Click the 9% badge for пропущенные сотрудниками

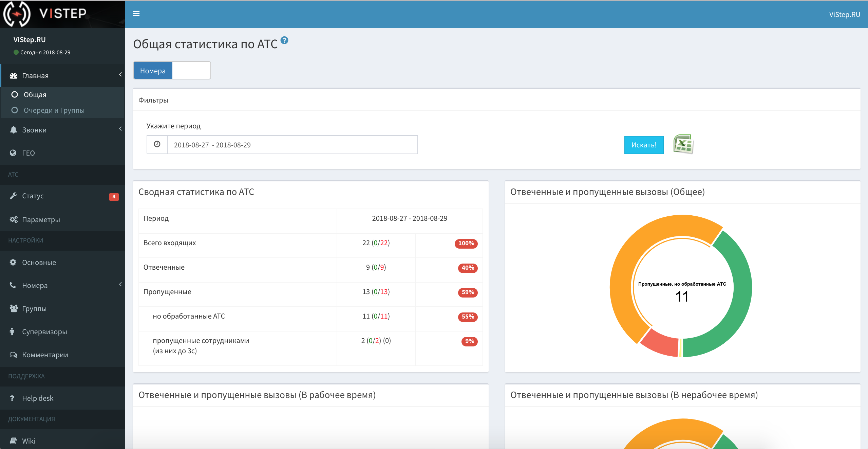coord(469,341)
